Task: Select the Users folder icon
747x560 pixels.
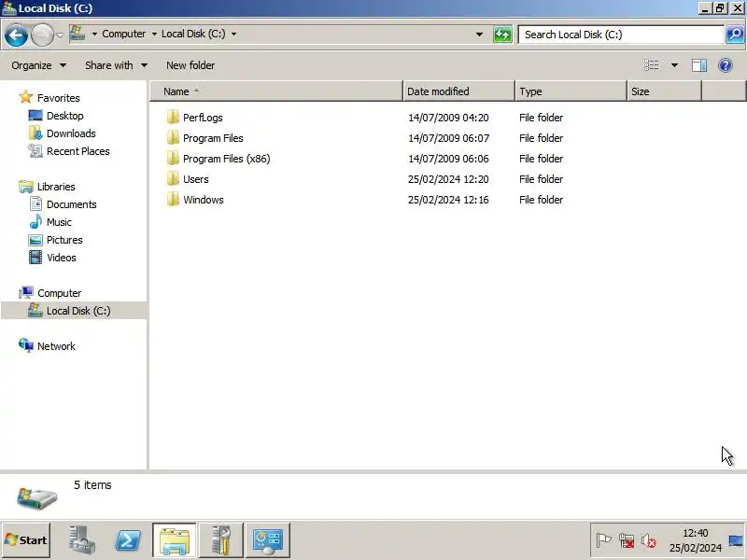Action: pyautogui.click(x=173, y=178)
